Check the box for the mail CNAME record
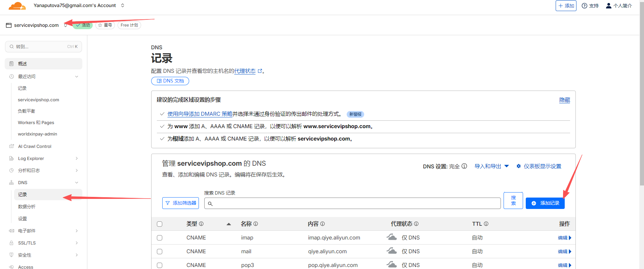Viewport: 644px width, 269px height. coord(160,252)
